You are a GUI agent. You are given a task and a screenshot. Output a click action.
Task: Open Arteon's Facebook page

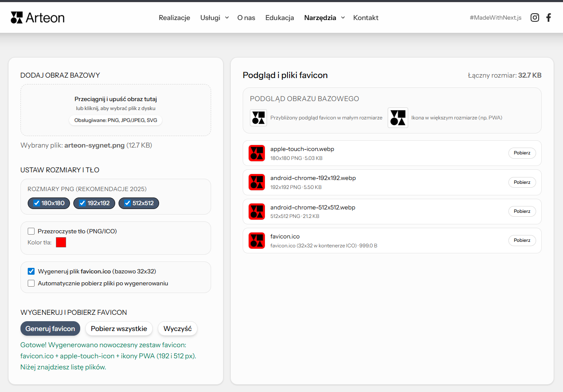point(548,17)
